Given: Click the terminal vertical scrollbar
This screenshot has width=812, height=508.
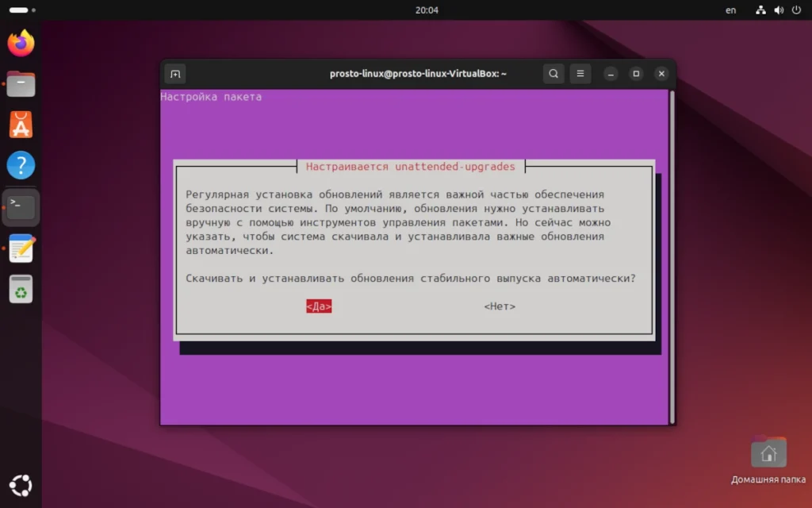Looking at the screenshot, I should pyautogui.click(x=672, y=256).
